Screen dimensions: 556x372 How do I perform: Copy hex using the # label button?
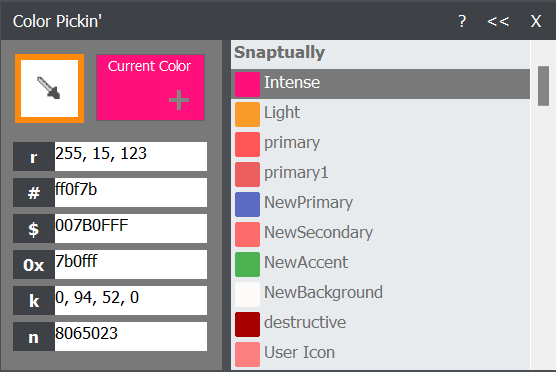coord(34,193)
